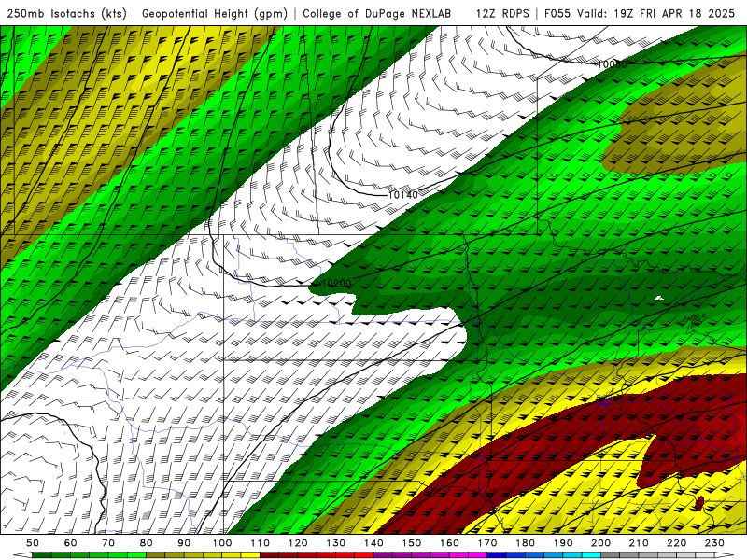
Task: Click the 100 value on the color scale
Action: click(222, 543)
